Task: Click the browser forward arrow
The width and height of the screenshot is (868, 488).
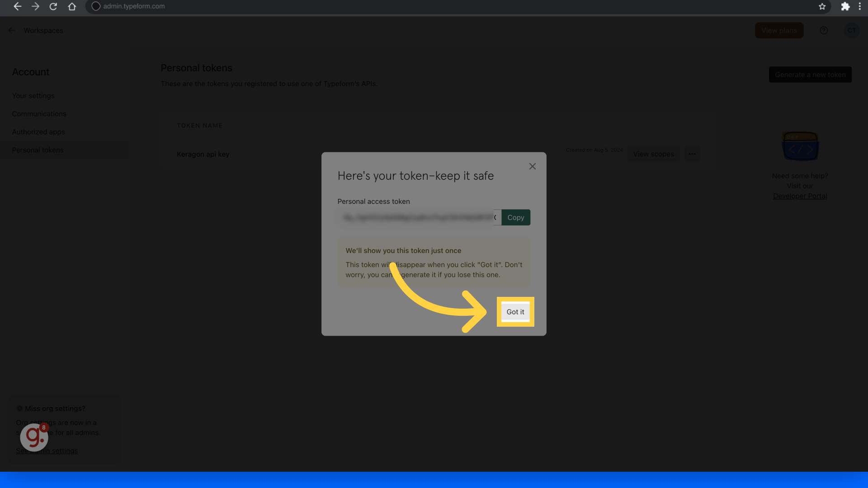Action: (35, 6)
